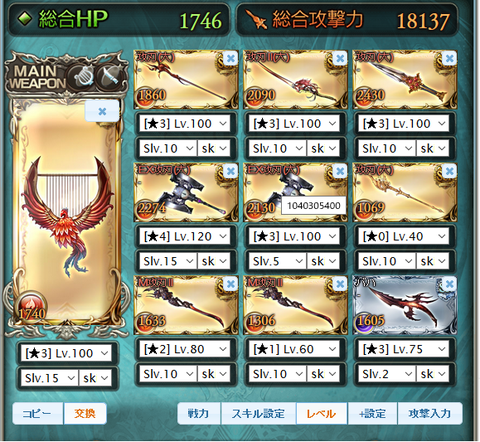
Task: Switch to the 戦力 tab
Action: pyautogui.click(x=199, y=413)
